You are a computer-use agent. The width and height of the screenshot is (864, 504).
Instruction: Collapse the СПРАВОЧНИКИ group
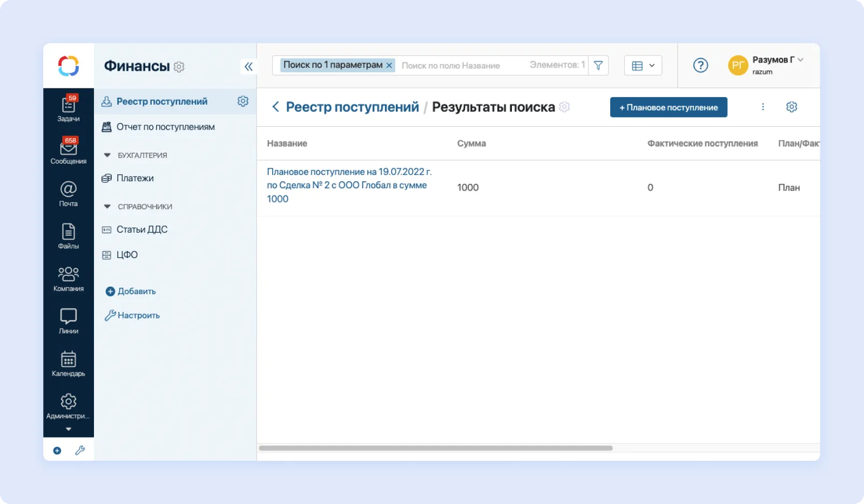(x=107, y=207)
